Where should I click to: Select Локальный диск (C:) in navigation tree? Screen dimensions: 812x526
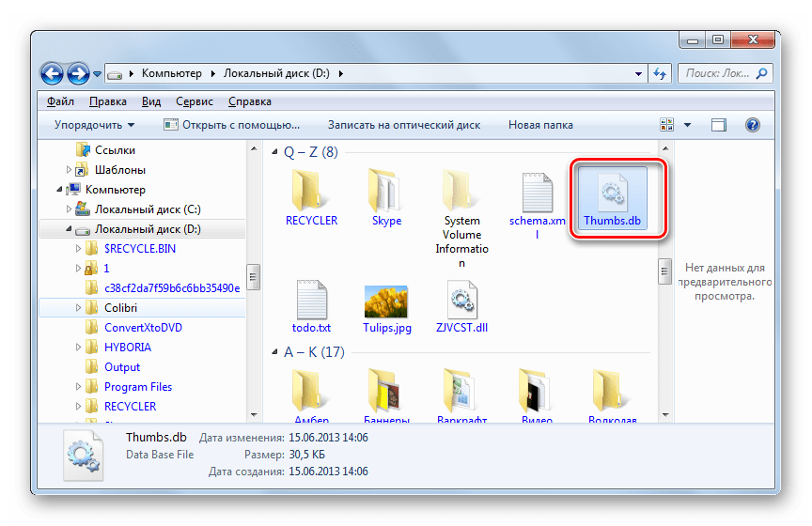(x=148, y=209)
